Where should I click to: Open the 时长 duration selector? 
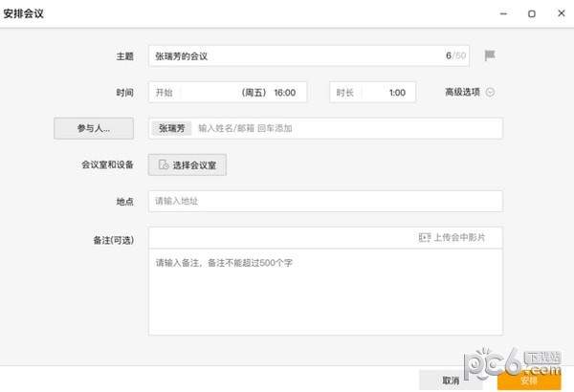[371, 93]
